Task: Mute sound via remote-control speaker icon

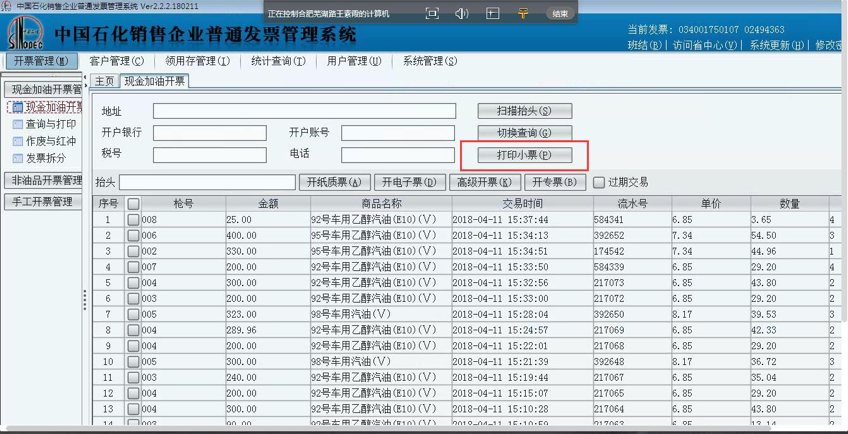Action: [461, 14]
